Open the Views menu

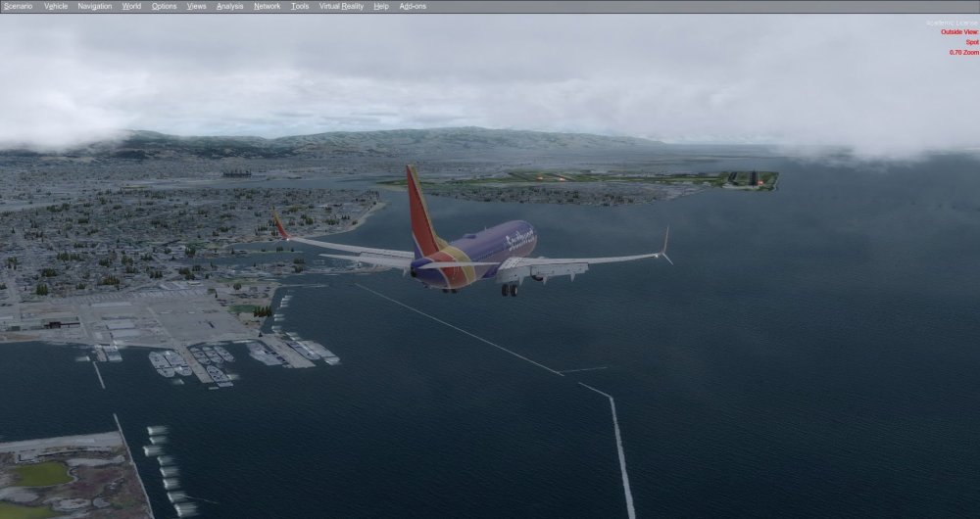[196, 6]
